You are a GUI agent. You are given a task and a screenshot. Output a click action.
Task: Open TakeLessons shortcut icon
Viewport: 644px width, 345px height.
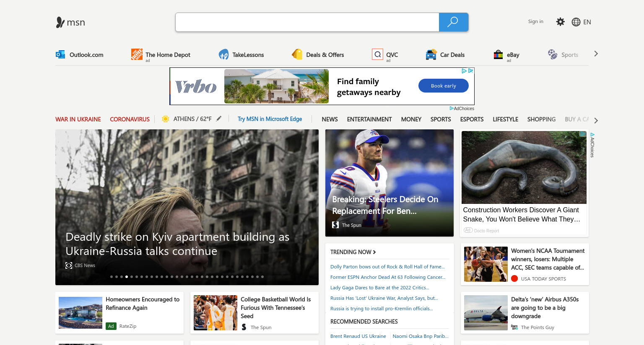223,54
